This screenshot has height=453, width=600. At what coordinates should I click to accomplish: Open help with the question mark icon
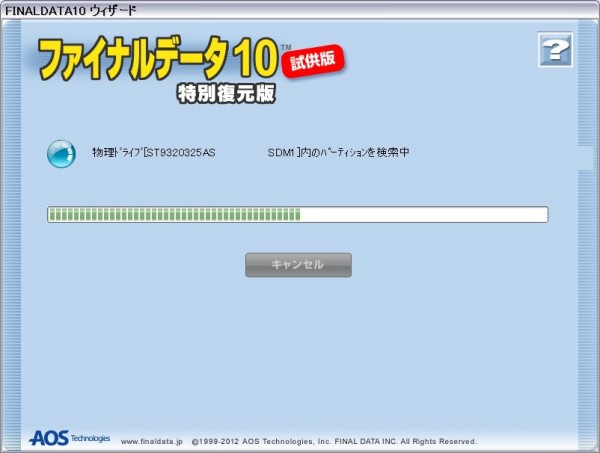(x=555, y=50)
